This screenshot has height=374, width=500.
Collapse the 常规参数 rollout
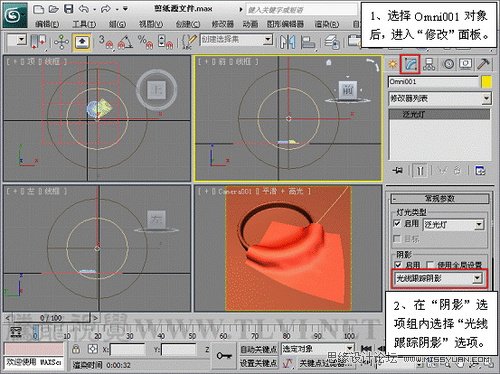[440, 199]
